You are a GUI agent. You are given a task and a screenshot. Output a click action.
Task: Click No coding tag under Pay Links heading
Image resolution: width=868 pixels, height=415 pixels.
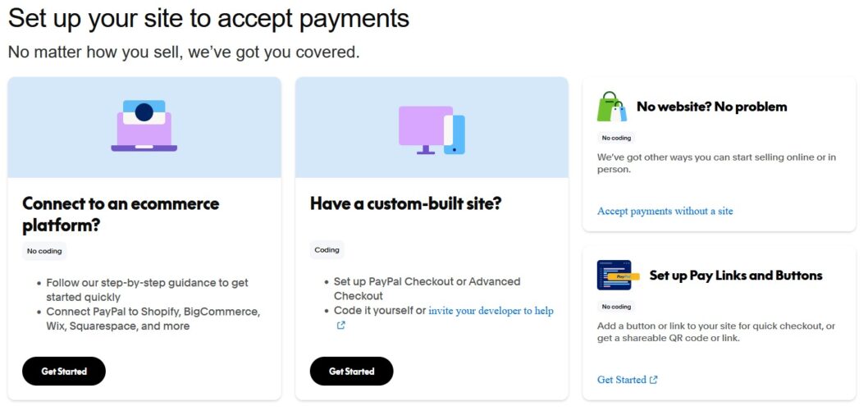[x=616, y=307]
